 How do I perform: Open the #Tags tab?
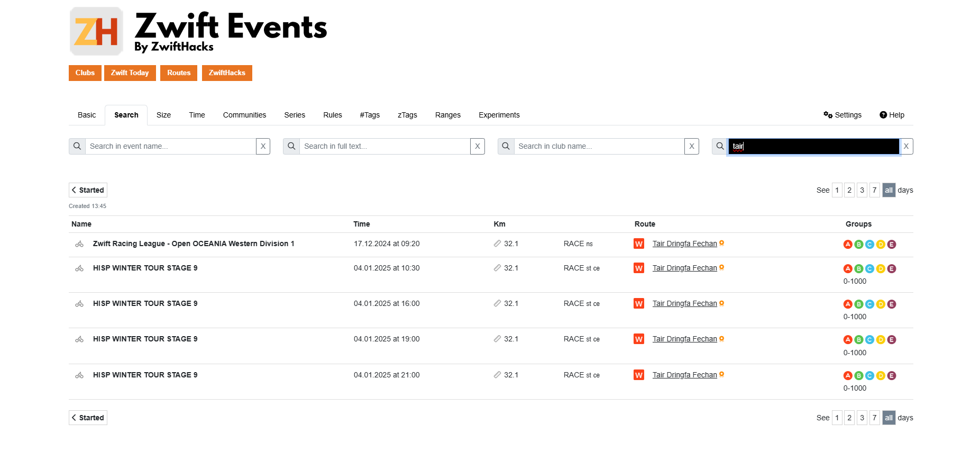pos(370,115)
